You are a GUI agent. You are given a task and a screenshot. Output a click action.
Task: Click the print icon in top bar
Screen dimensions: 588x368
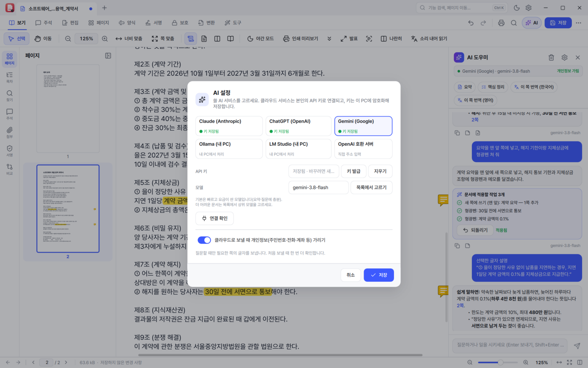coord(501,23)
